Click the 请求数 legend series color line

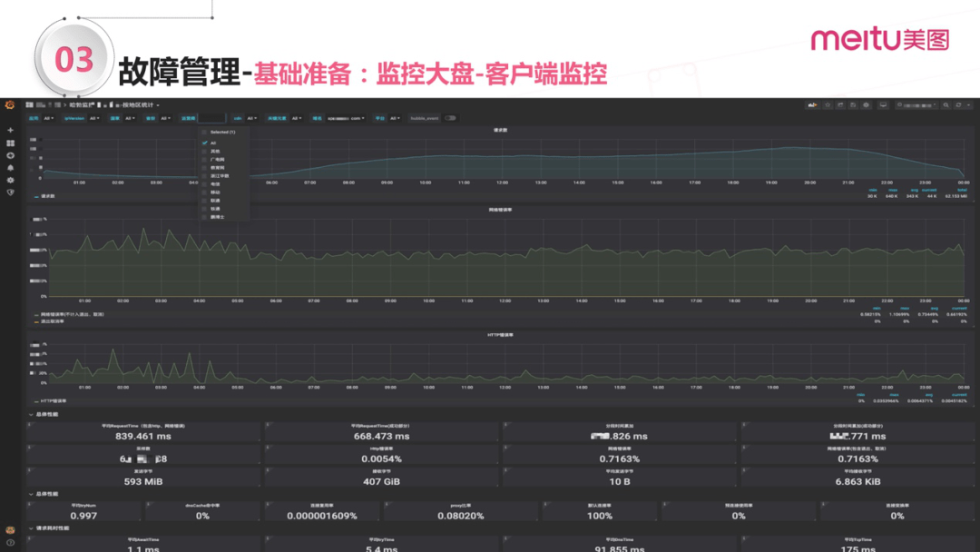[x=36, y=196]
